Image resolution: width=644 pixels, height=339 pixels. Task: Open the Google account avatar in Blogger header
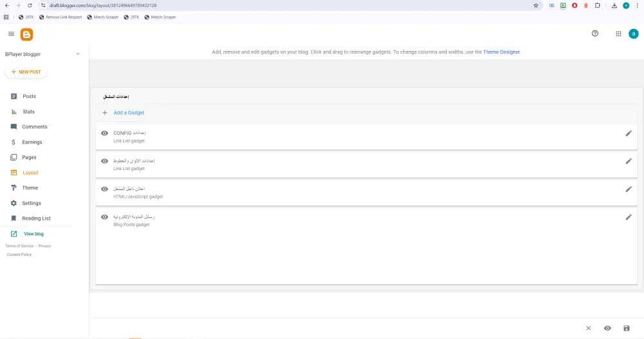[x=633, y=34]
